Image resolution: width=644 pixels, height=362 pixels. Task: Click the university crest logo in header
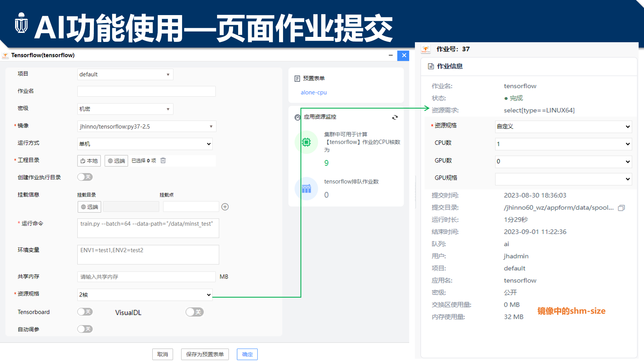pyautogui.click(x=21, y=23)
